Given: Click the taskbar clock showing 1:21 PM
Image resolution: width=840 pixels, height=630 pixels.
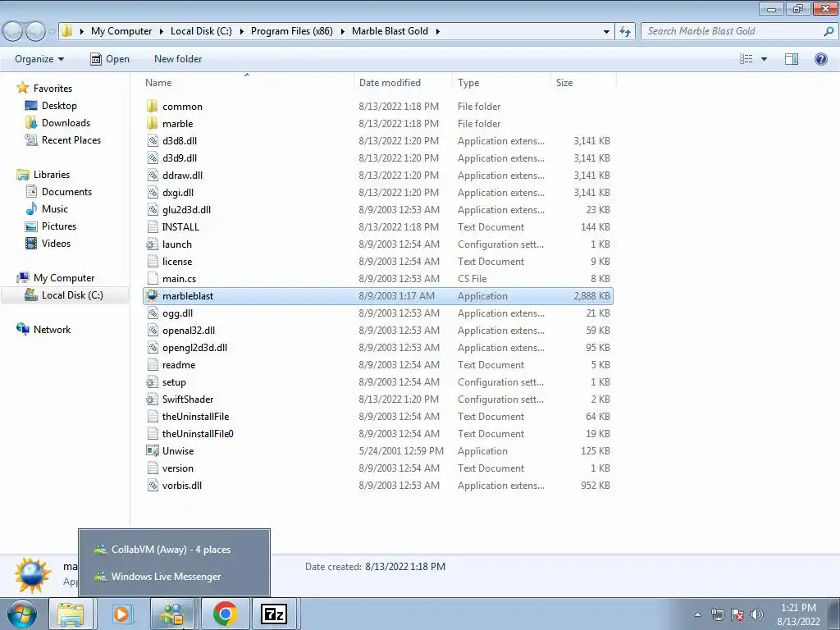Looking at the screenshot, I should point(798,614).
